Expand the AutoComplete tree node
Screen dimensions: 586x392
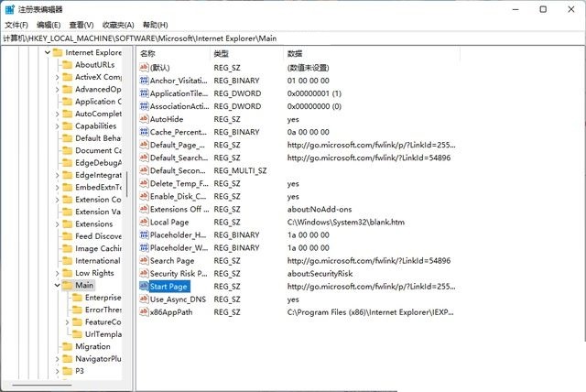tap(57, 114)
